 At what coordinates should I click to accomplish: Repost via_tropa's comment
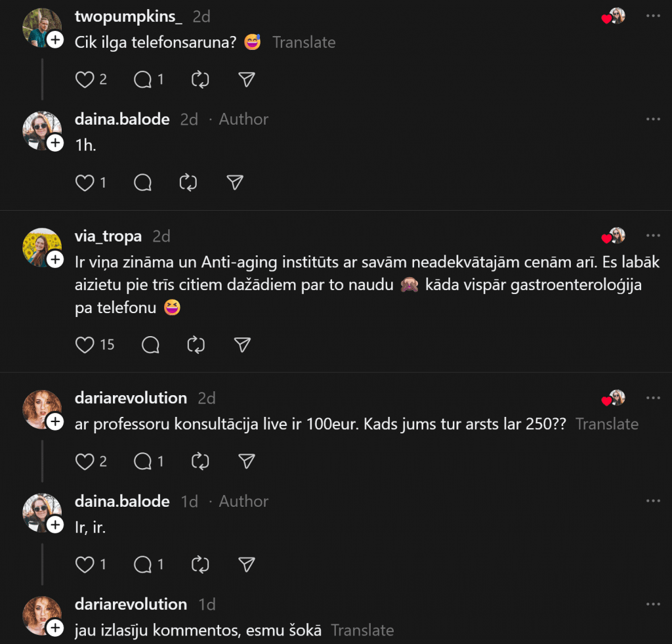(x=196, y=345)
